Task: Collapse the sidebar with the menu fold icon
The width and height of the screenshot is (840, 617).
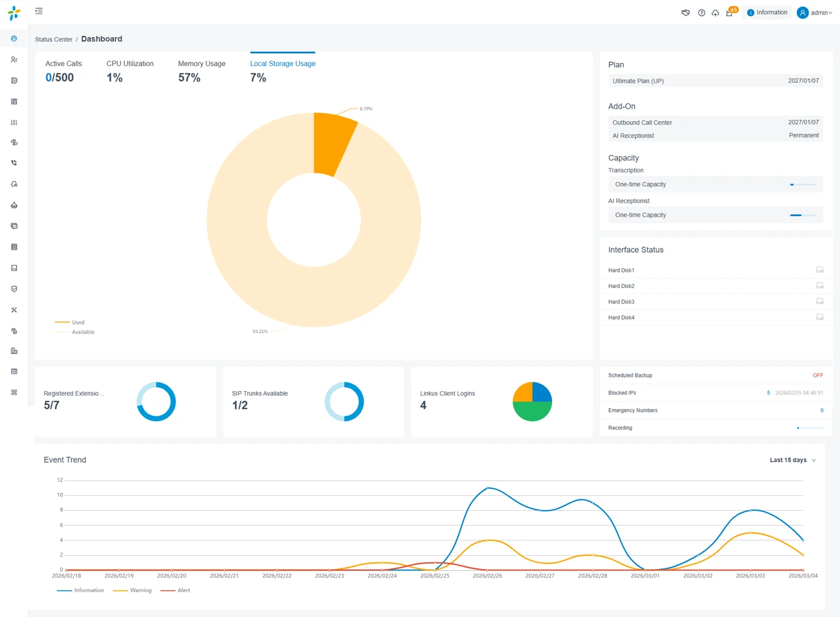Action: point(39,11)
